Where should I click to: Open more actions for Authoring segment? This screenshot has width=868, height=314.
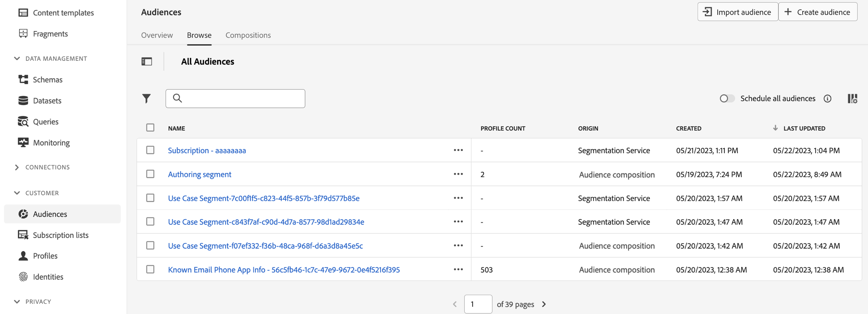click(x=458, y=174)
